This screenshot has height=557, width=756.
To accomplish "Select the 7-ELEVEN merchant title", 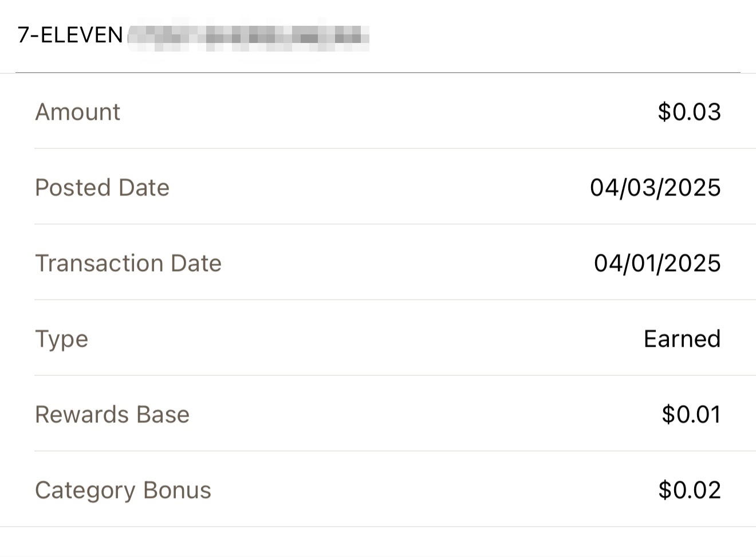I will (70, 36).
